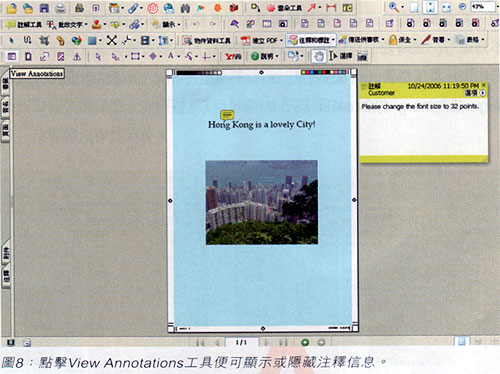Expand the Security lock menu

tap(402, 40)
